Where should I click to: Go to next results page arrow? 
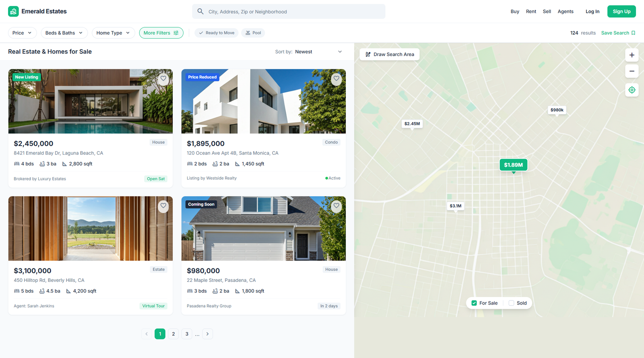[x=208, y=334]
